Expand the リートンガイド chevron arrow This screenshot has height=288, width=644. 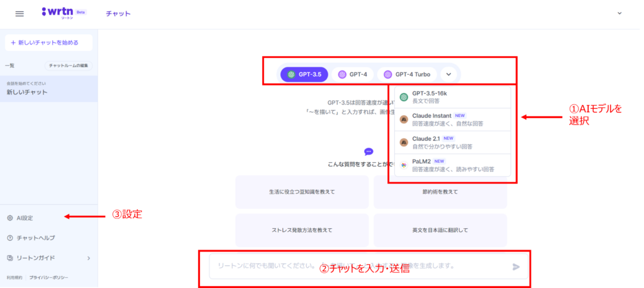point(89,258)
